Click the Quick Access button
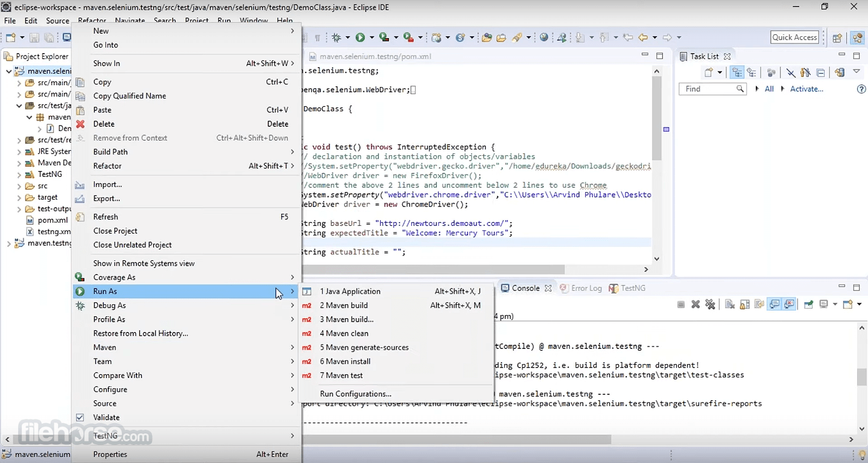This screenshot has height=463, width=868. coord(794,37)
